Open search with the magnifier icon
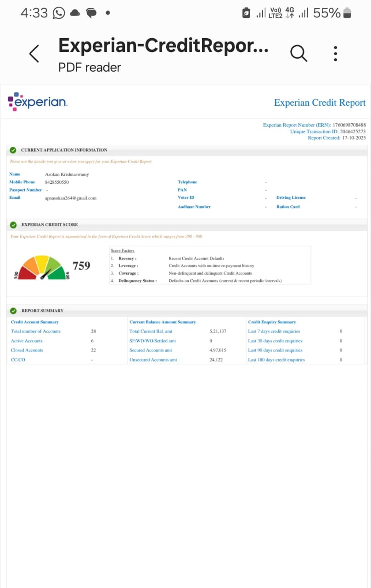Viewport: 371px width, 588px height. click(x=298, y=54)
